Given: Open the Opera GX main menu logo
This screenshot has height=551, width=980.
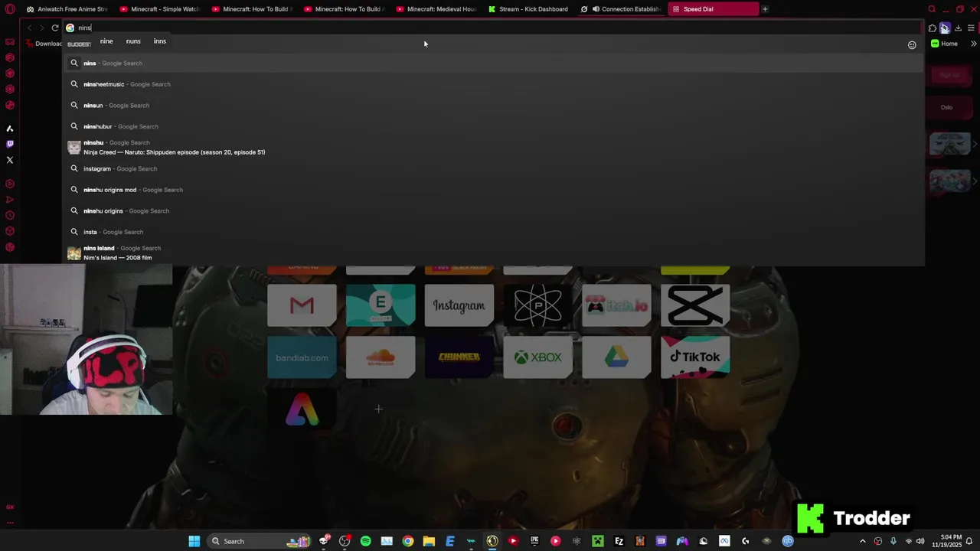Looking at the screenshot, I should click(10, 9).
